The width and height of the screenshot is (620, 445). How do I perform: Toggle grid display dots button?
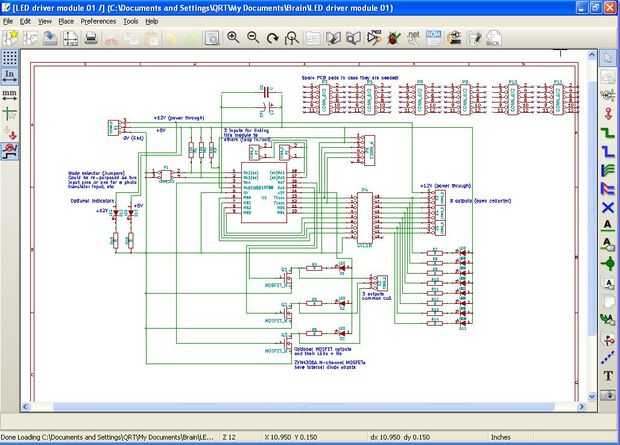pos(9,58)
